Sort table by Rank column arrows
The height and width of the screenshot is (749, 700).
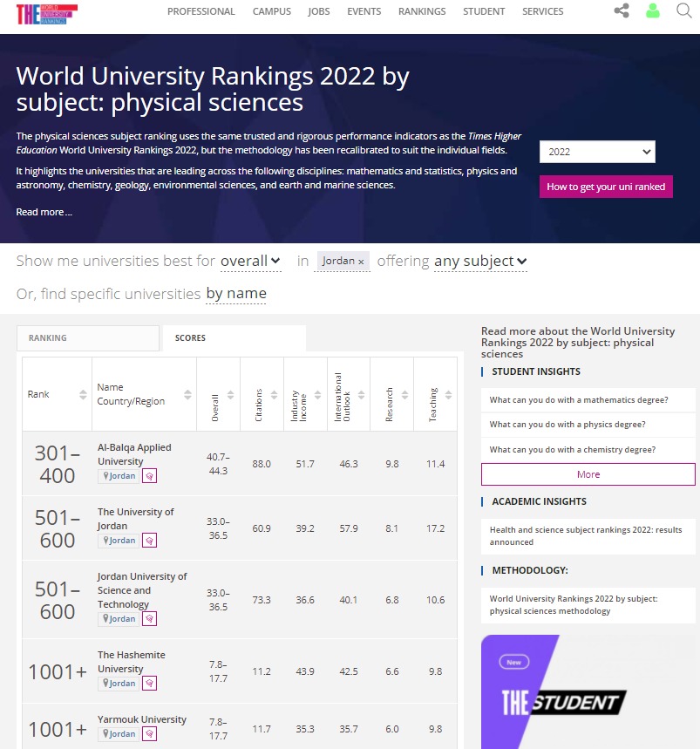coord(83,395)
